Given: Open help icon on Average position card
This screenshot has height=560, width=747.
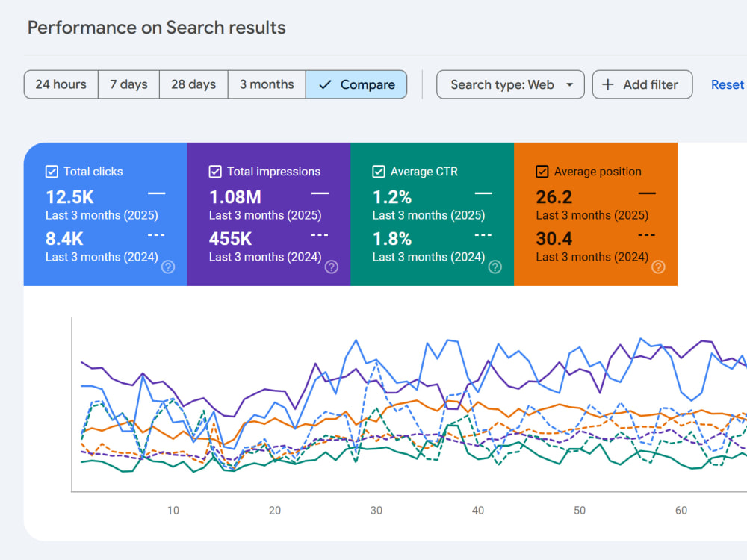Looking at the screenshot, I should coord(658,267).
